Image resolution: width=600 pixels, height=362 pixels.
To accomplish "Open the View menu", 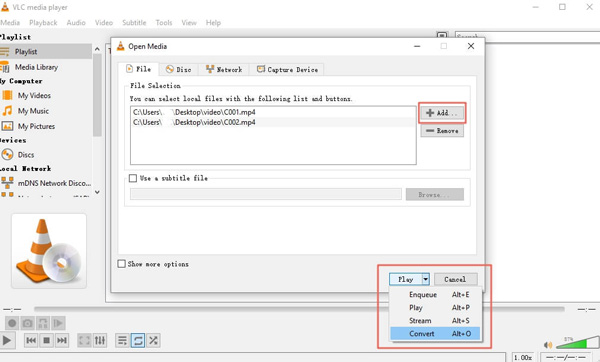I will pyautogui.click(x=189, y=23).
